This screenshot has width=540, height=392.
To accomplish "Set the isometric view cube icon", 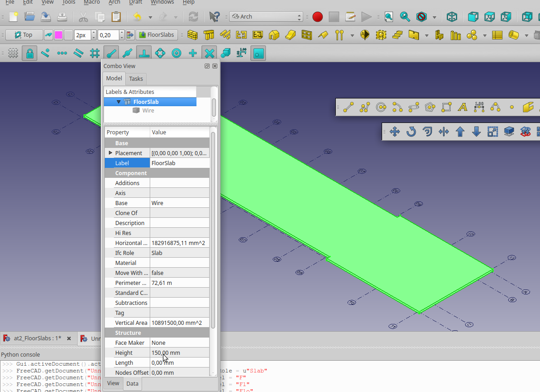I will 452,16.
